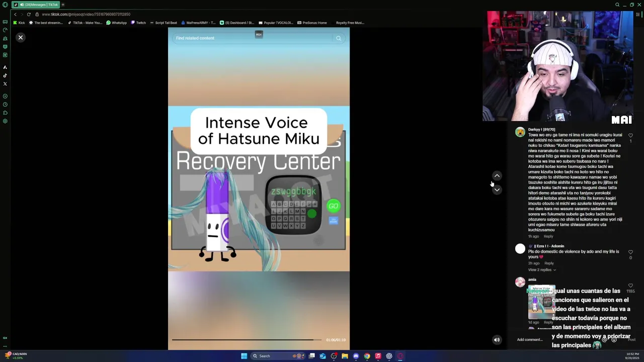This screenshot has width=644, height=362.
Task: Open ChatGPT from the taskbar
Action: pyautogui.click(x=389, y=356)
